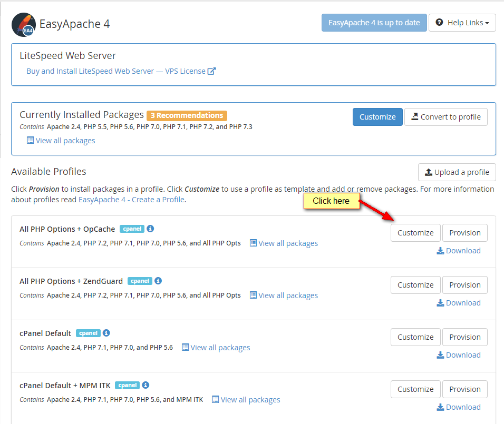
Task: Click list icon beside Currently Installed View all packages
Action: [x=30, y=141]
